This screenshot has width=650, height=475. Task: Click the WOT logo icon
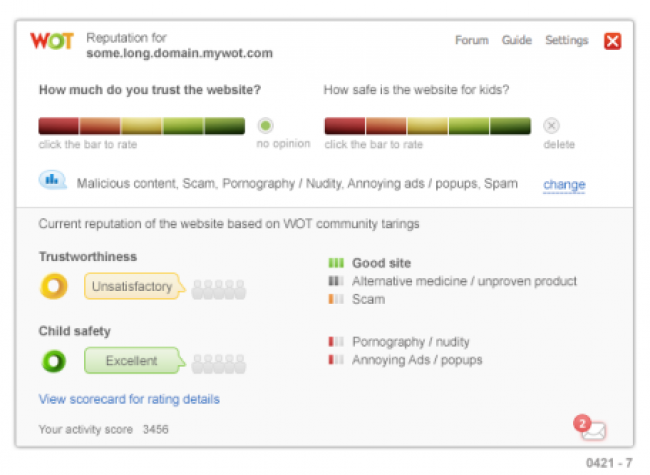(52, 41)
